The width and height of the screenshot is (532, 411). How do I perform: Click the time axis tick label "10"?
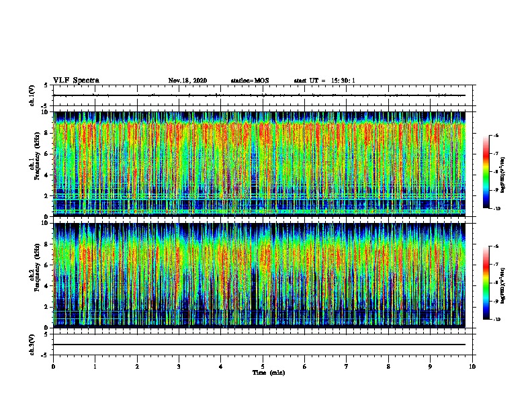pos(472,367)
